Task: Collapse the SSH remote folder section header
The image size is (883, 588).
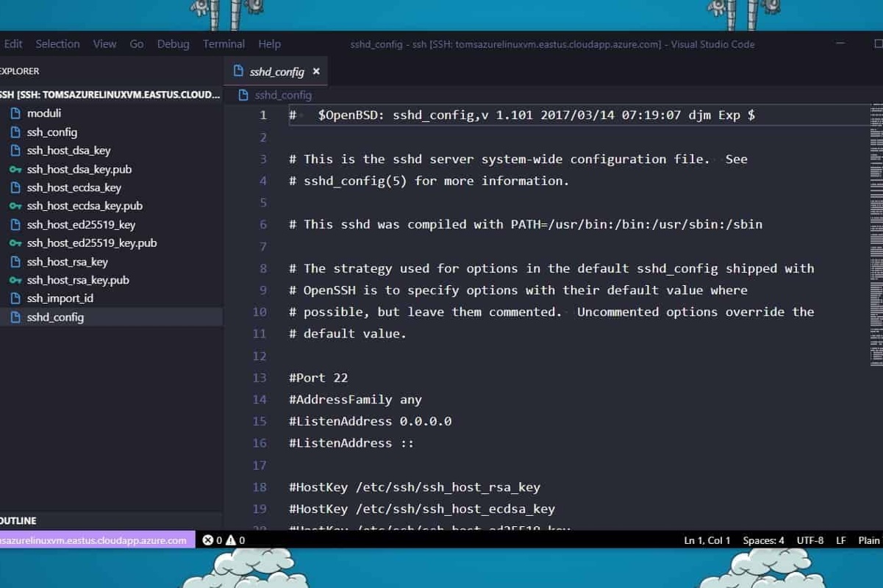Action: point(111,95)
